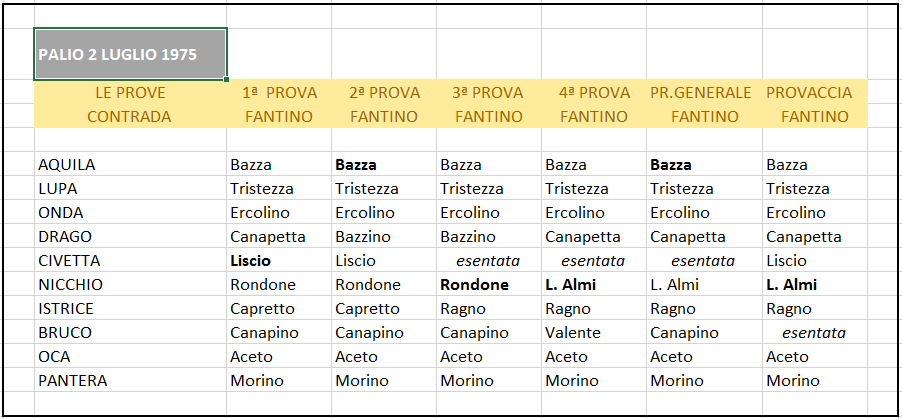This screenshot has height=419, width=902.
Task: Click Valente in the BRUCO row
Action: (x=573, y=333)
